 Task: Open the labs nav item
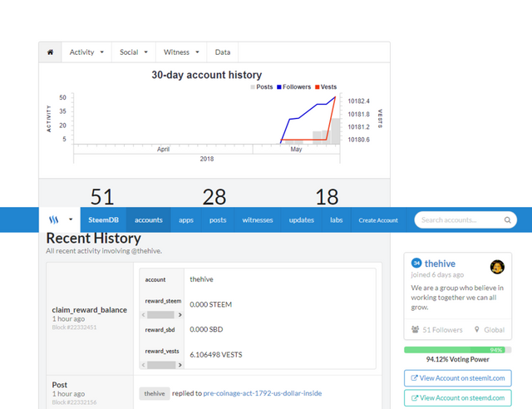pyautogui.click(x=336, y=219)
